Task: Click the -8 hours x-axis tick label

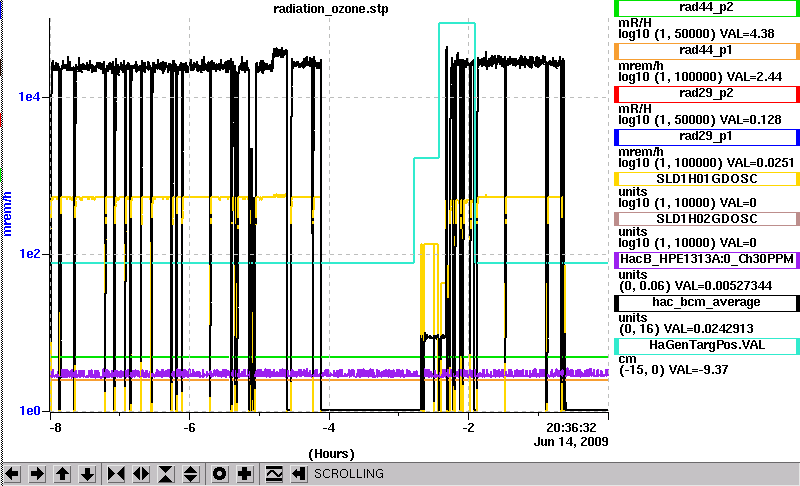Action: tap(55, 427)
